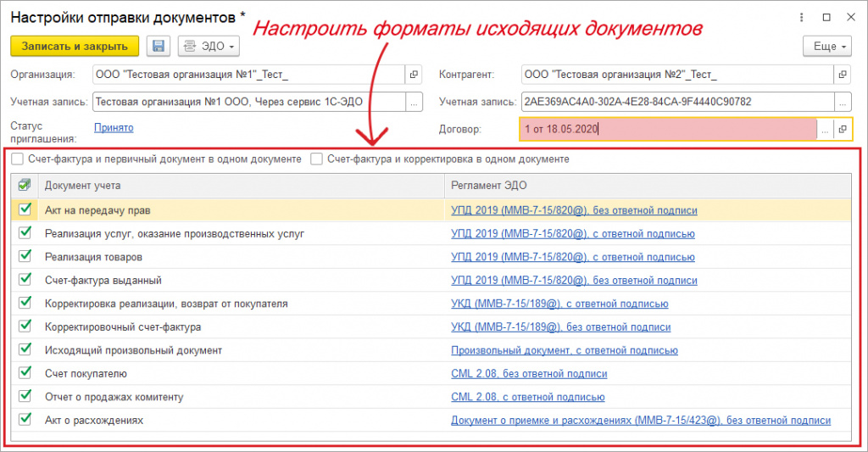The height and width of the screenshot is (452, 868).
Task: Uncheck Корректировка реализации row checkbox
Action: point(25,303)
